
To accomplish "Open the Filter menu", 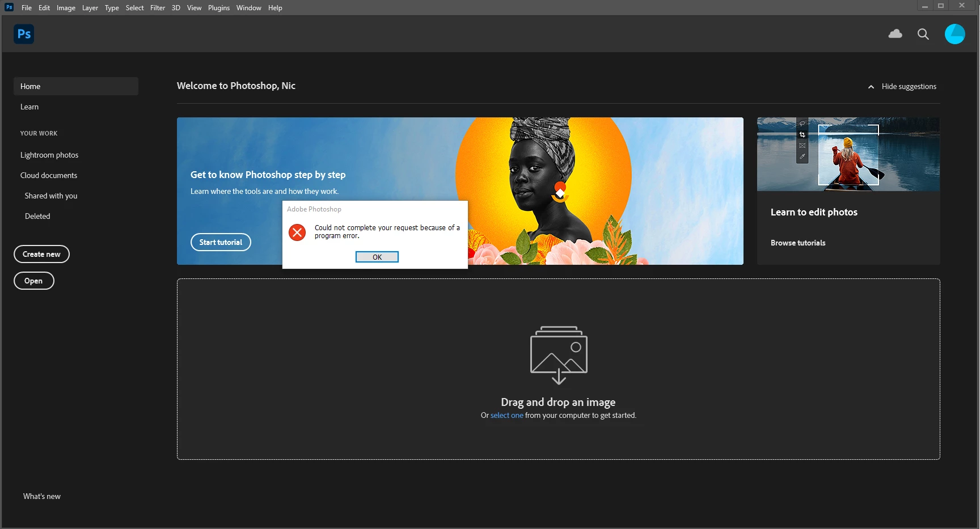I will coord(158,8).
